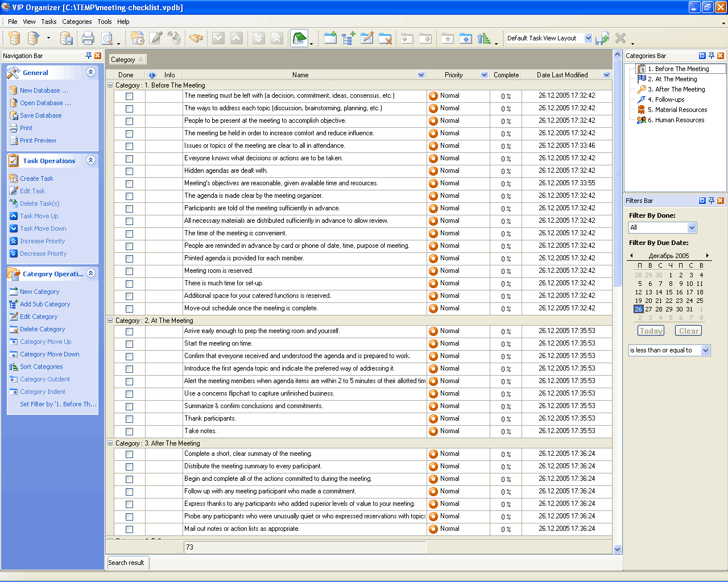Pin the Navigation Bar panel
This screenshot has width=728, height=582.
pos(89,56)
